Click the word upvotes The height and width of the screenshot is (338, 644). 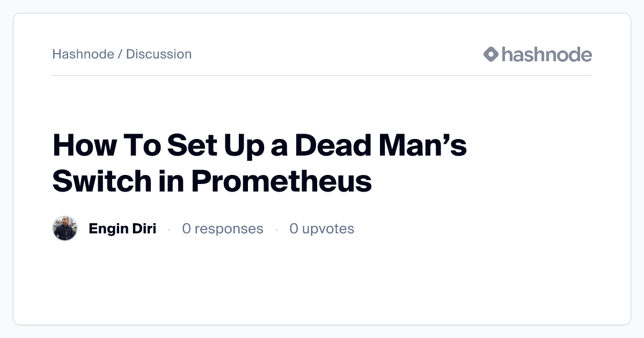[x=328, y=229]
